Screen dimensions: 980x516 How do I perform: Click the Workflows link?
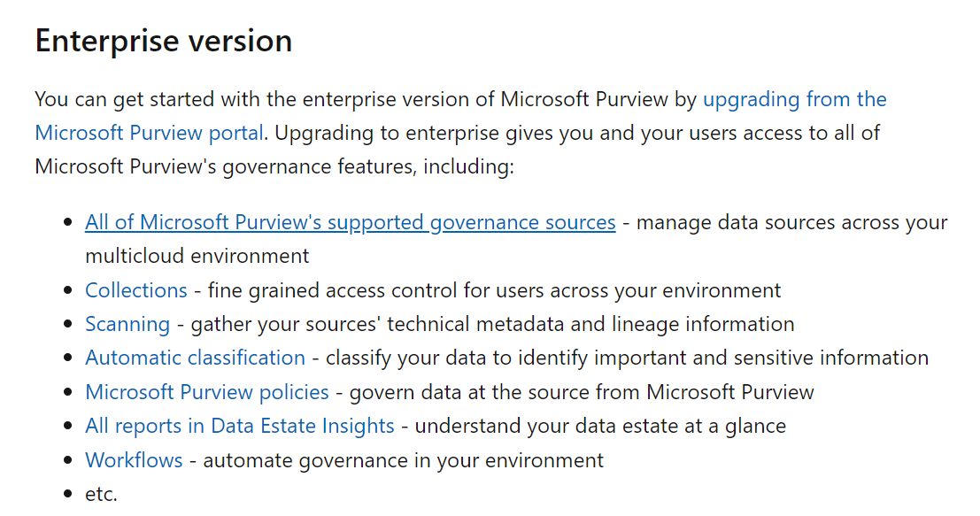pos(134,460)
